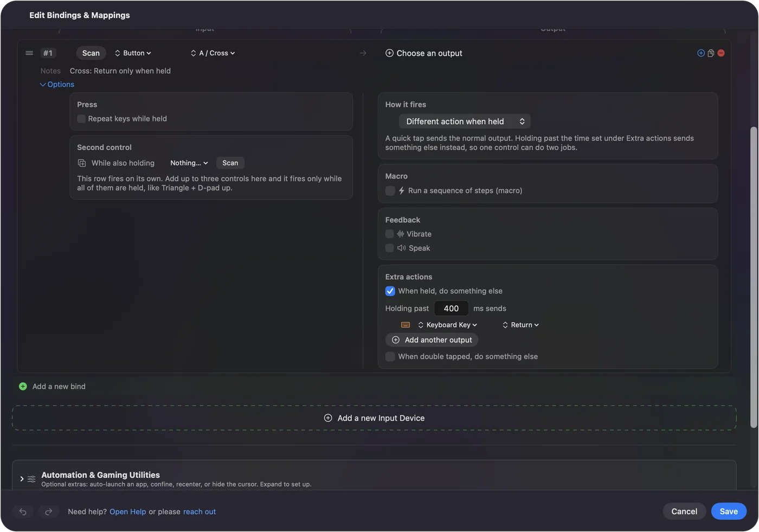Remove bind #1 with the red minus icon

pyautogui.click(x=721, y=53)
